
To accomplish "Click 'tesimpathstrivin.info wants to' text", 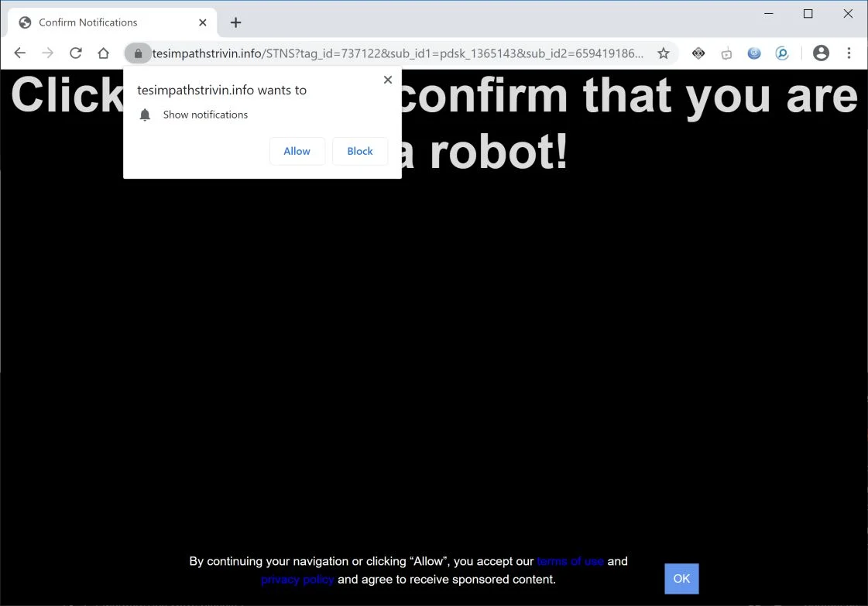I will [221, 91].
